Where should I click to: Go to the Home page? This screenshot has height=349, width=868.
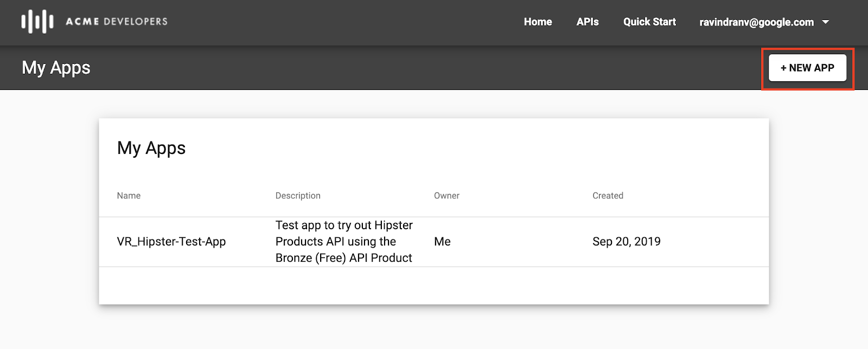(538, 22)
